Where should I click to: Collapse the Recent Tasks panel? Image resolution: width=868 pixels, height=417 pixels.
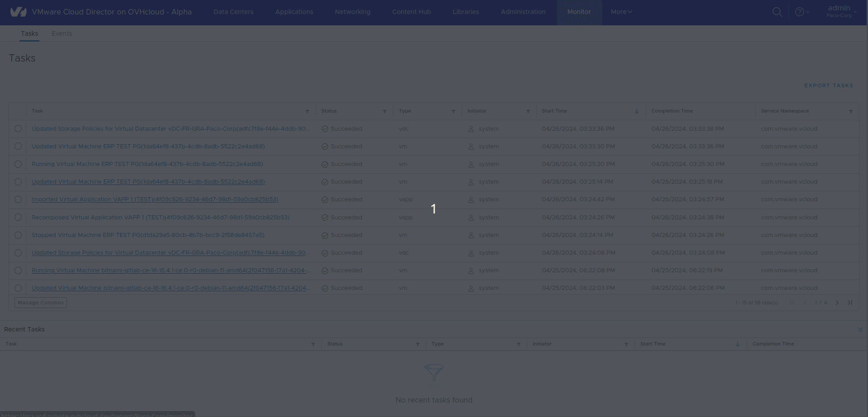pyautogui.click(x=859, y=329)
